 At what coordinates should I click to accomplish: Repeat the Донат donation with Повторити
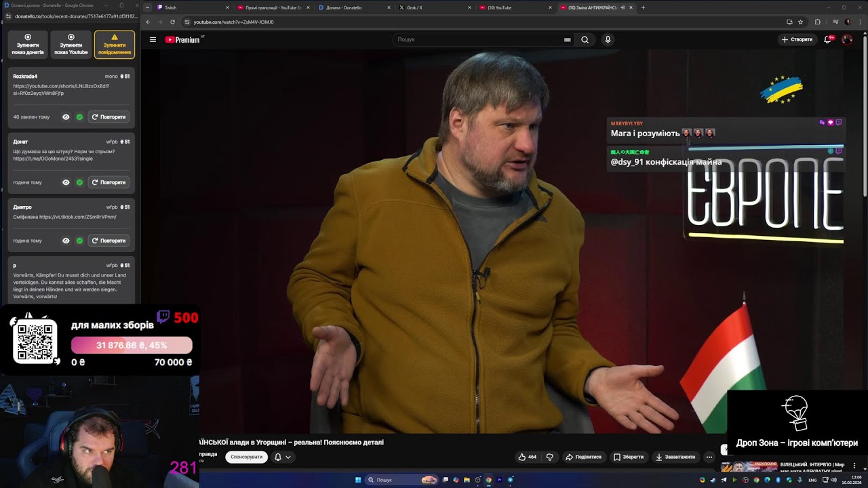tap(108, 182)
